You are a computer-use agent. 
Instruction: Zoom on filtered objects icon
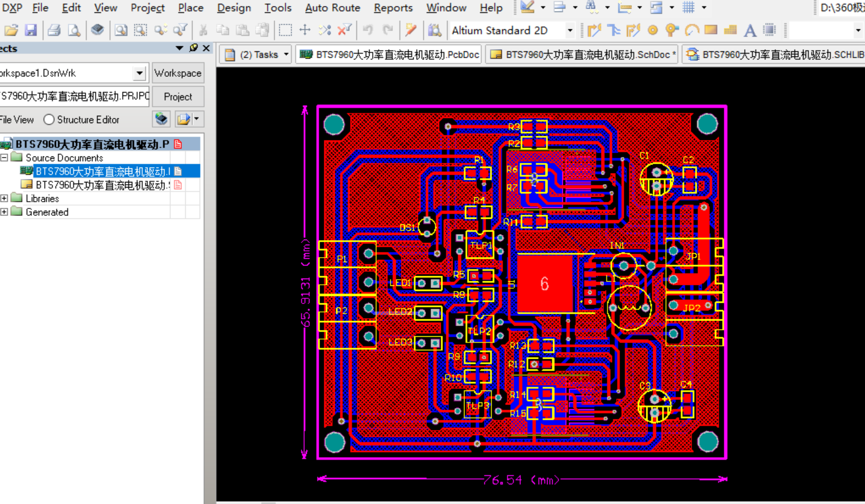pyautogui.click(x=180, y=30)
